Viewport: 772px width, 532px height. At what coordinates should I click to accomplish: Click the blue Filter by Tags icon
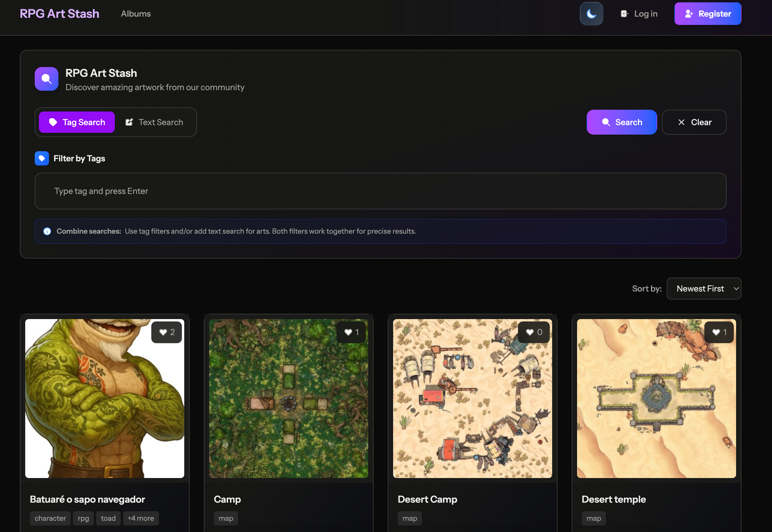tap(42, 158)
